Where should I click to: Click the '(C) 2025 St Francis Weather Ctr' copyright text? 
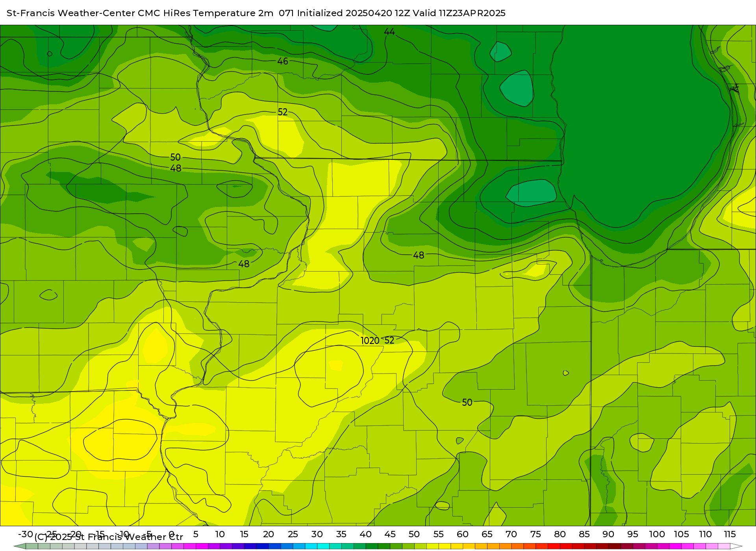tap(109, 537)
